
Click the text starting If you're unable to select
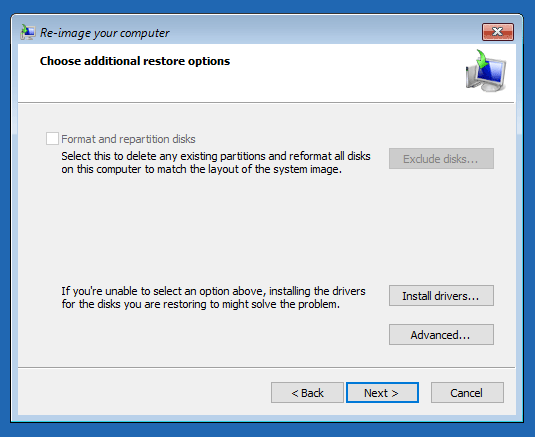click(x=213, y=291)
